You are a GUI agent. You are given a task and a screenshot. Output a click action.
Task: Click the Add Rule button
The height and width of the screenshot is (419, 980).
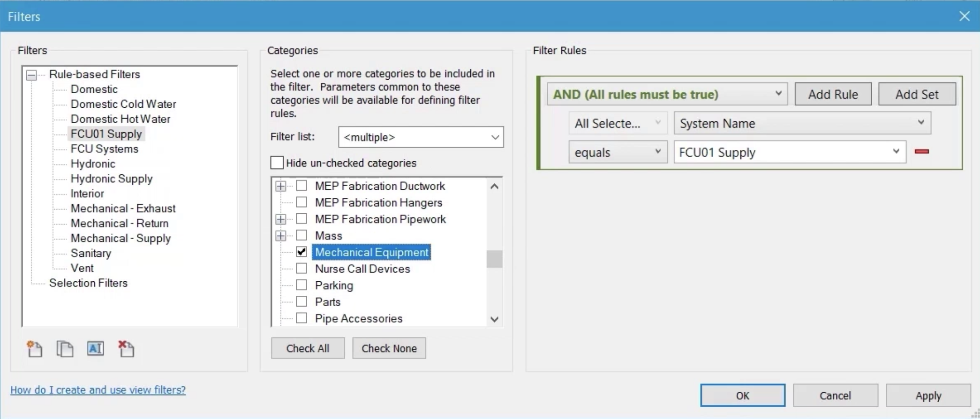coord(833,94)
